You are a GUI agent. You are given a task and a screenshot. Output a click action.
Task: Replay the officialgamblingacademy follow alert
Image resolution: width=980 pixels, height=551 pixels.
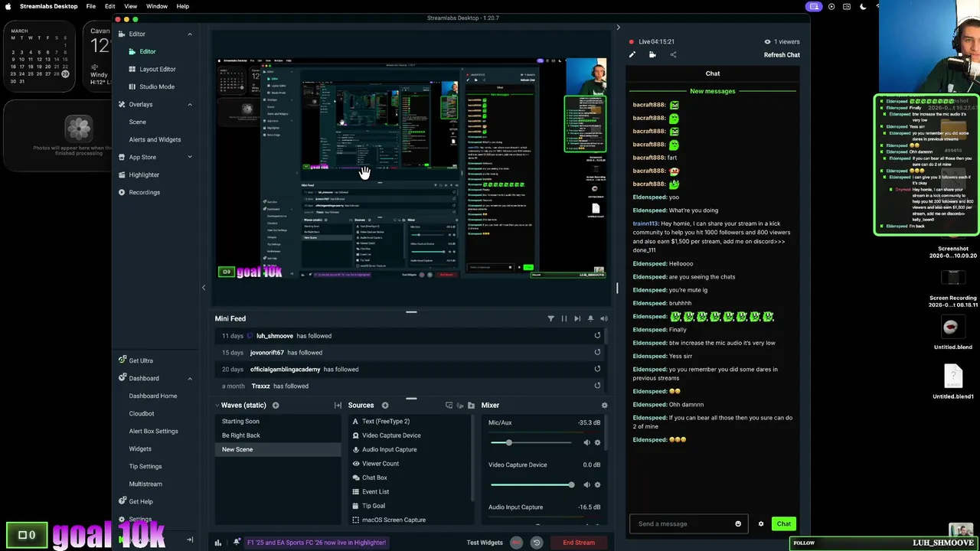[597, 369]
